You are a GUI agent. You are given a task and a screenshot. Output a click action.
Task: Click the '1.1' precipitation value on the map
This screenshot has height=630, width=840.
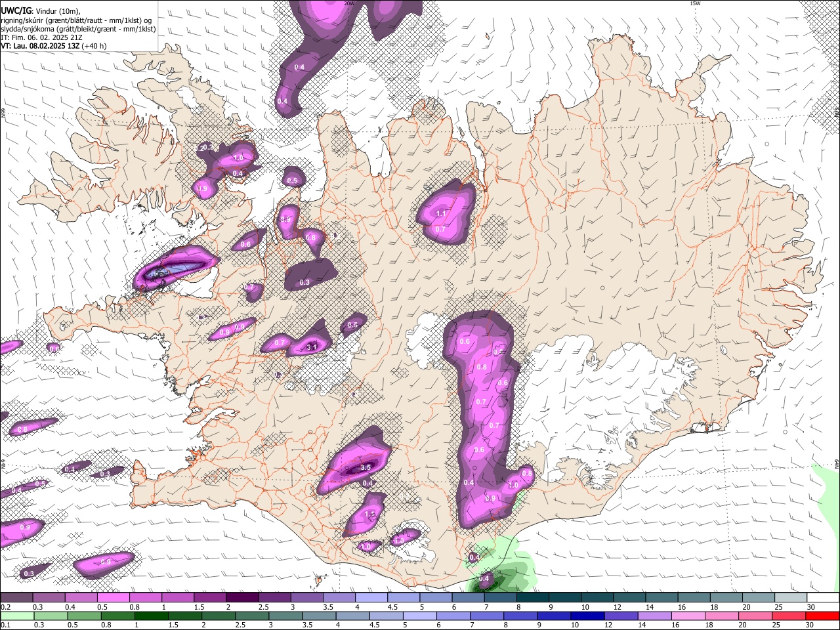(441, 214)
